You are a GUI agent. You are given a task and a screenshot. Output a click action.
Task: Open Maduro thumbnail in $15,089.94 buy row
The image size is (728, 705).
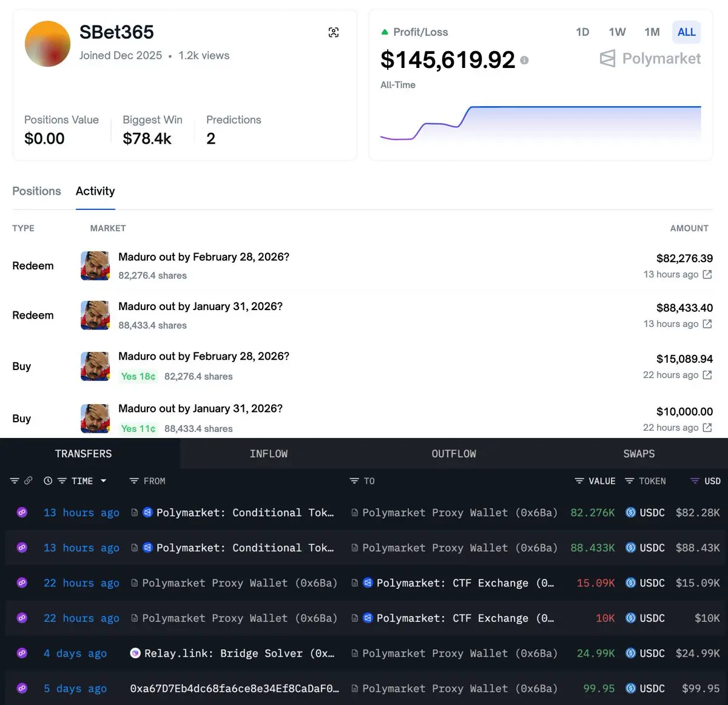point(95,366)
